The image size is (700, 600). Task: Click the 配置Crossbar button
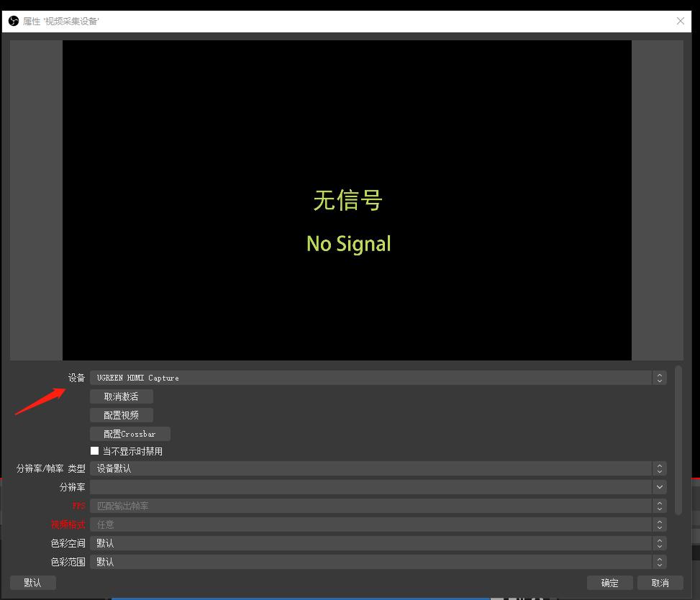pyautogui.click(x=129, y=433)
